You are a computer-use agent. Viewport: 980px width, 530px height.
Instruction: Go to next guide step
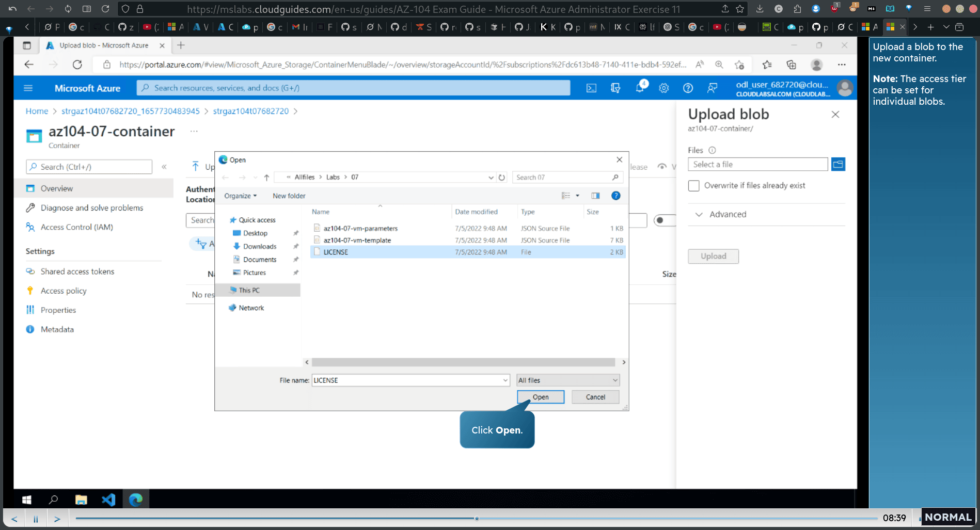57,519
